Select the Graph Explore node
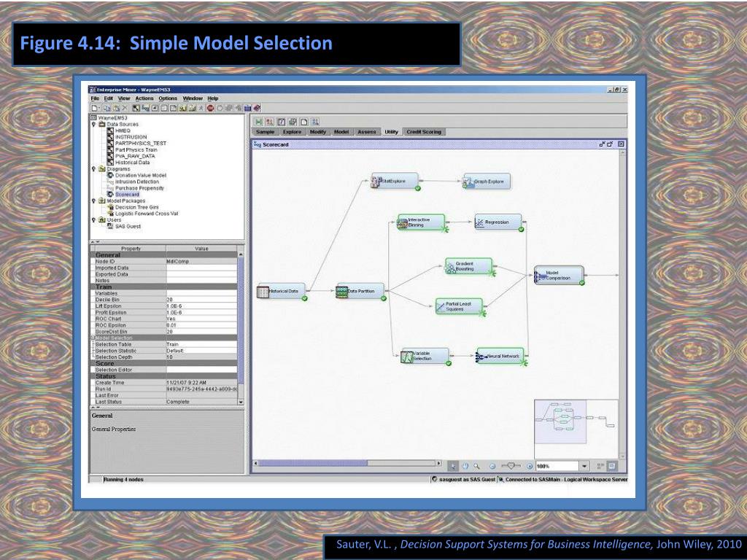Image resolution: width=747 pixels, height=560 pixels. 487,182
